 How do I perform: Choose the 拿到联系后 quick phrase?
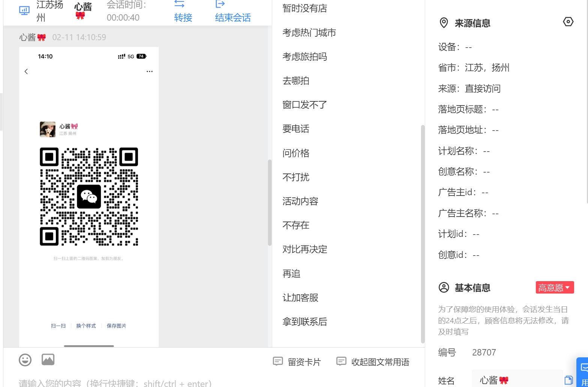305,322
